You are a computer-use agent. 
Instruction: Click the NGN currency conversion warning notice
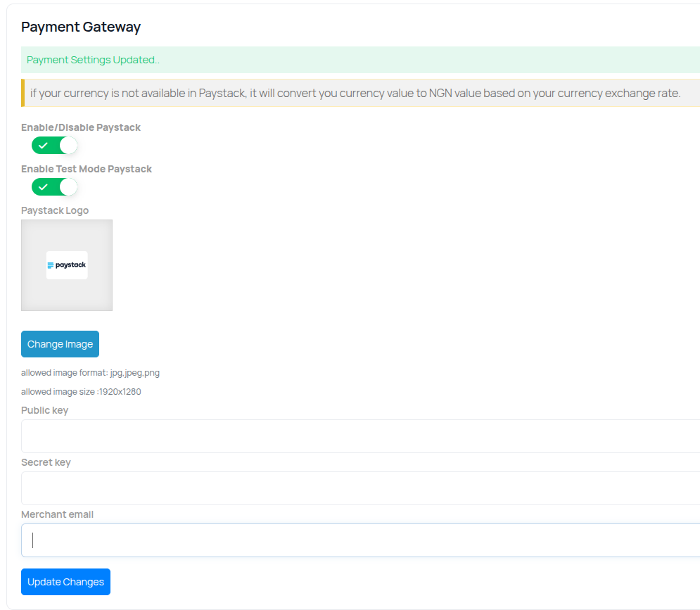point(355,93)
